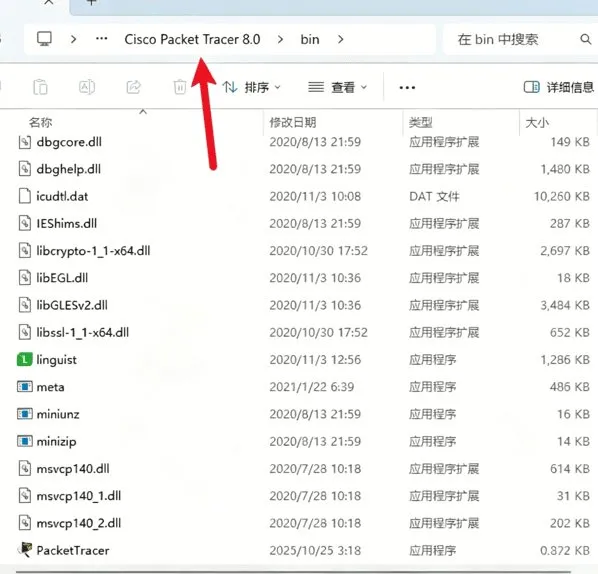Select the libssl-1_1-x64.dll file icon
The width and height of the screenshot is (598, 574).
click(25, 332)
